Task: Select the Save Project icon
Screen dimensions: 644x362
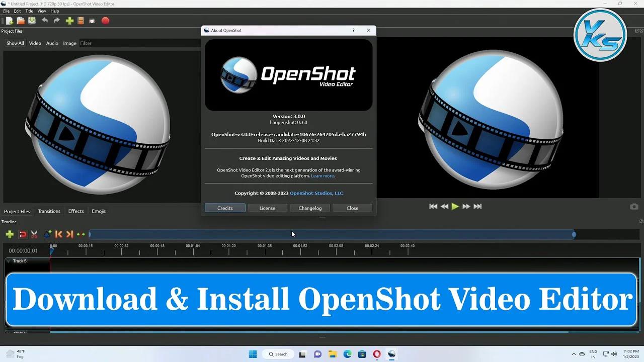Action: click(x=32, y=21)
